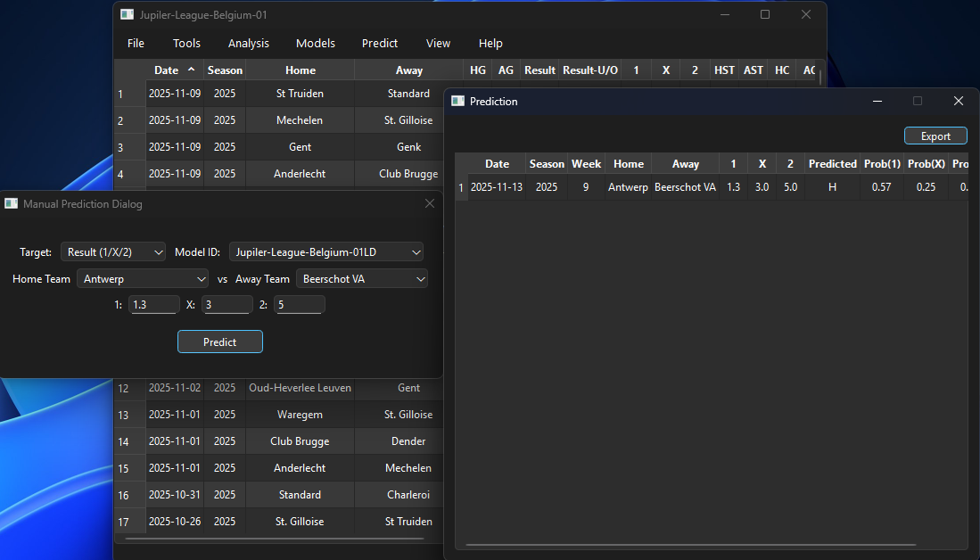Open the Predict menu
This screenshot has width=980, height=560.
(x=379, y=43)
